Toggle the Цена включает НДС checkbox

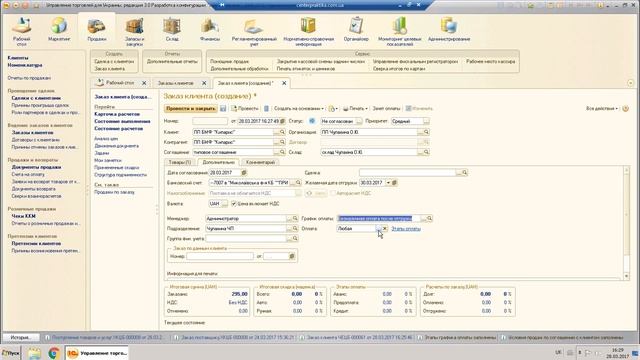point(234,204)
